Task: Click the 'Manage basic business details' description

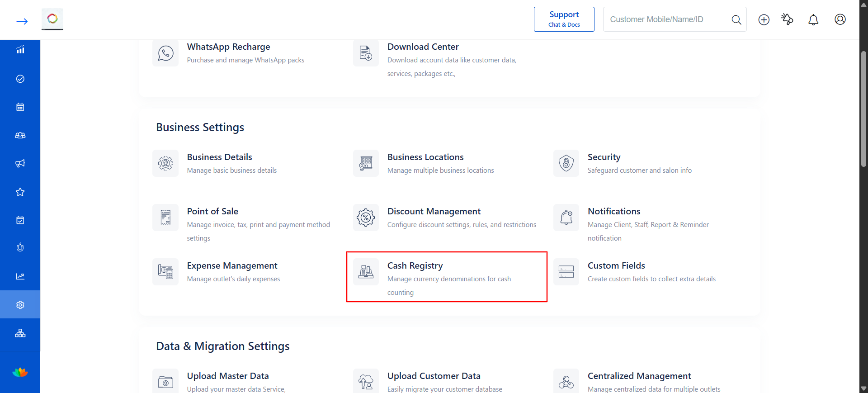Action: coord(232,170)
